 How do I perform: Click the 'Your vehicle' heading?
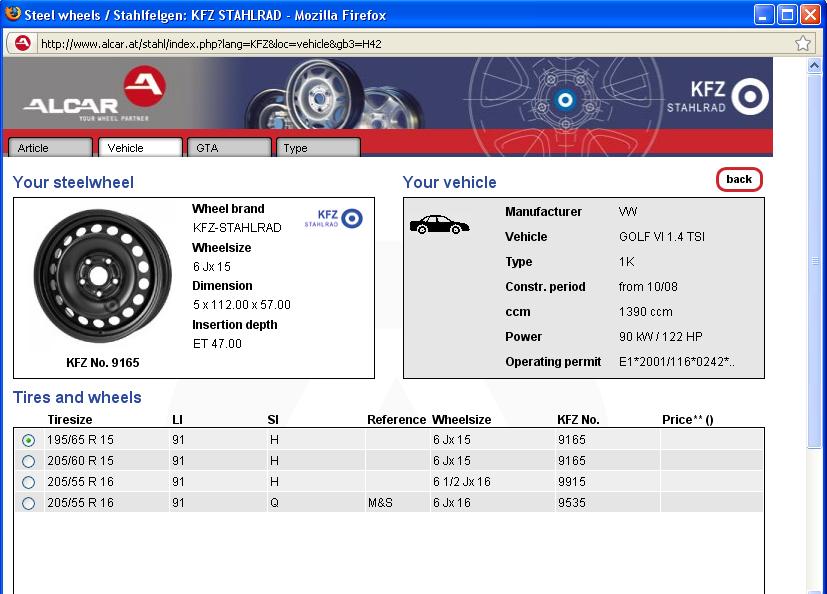pos(449,183)
